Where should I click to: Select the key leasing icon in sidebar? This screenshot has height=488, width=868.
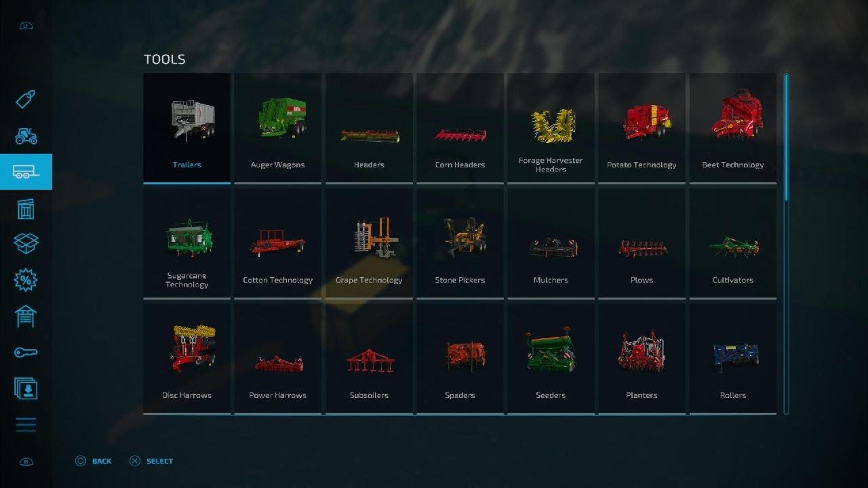tap(26, 352)
